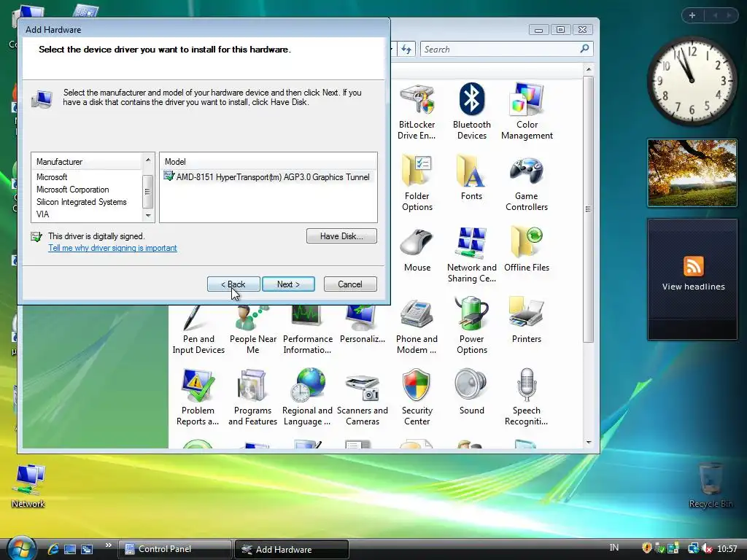The image size is (747, 560).
Task: Open Printers icon
Action: [x=527, y=321]
